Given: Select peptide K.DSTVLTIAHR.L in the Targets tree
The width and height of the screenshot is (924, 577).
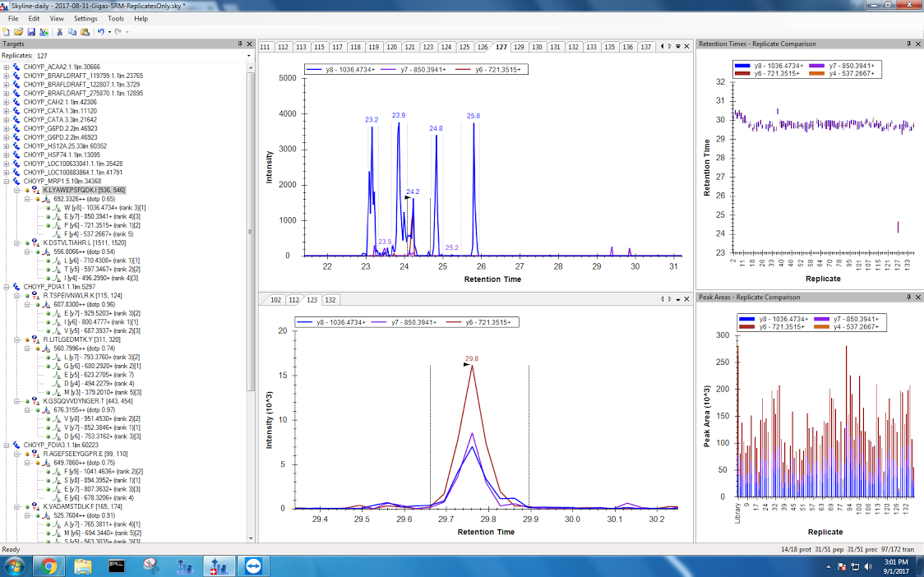Looking at the screenshot, I should 74,242.
